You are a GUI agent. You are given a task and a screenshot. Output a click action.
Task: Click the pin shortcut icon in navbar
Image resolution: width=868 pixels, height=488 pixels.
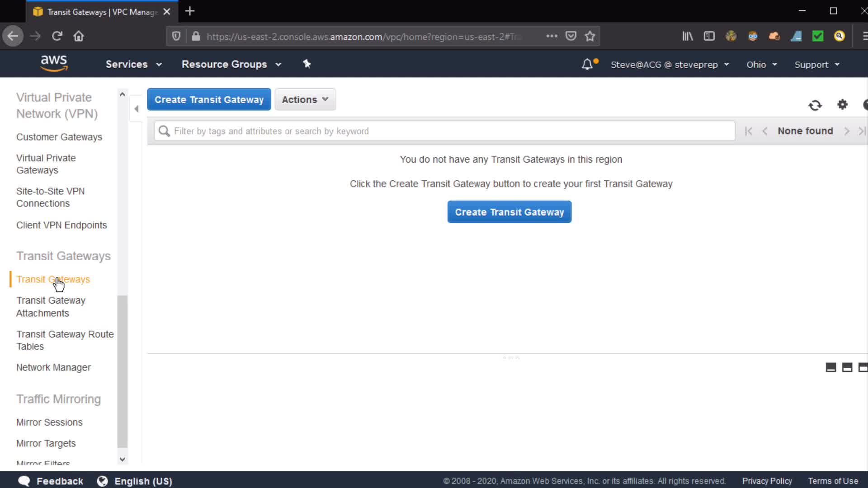point(307,64)
